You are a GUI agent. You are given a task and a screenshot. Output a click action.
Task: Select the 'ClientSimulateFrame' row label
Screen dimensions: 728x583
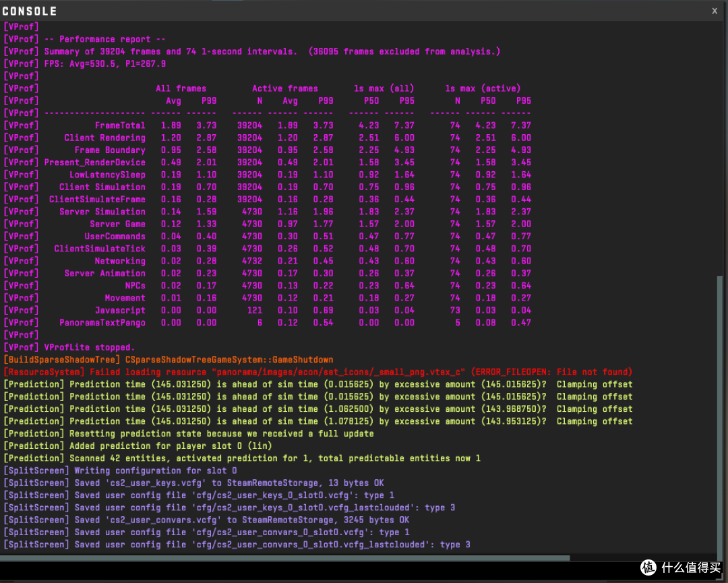pos(98,199)
